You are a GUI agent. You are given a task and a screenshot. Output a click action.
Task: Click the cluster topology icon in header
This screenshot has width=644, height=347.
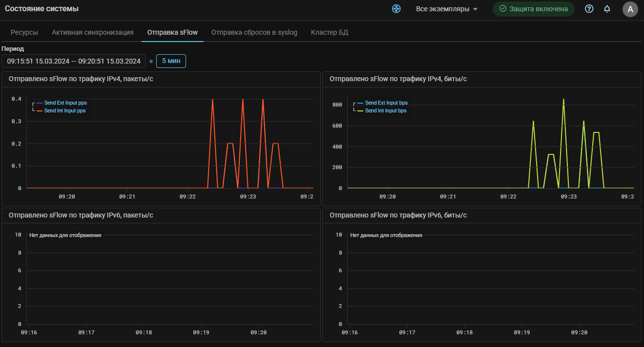[x=396, y=9]
